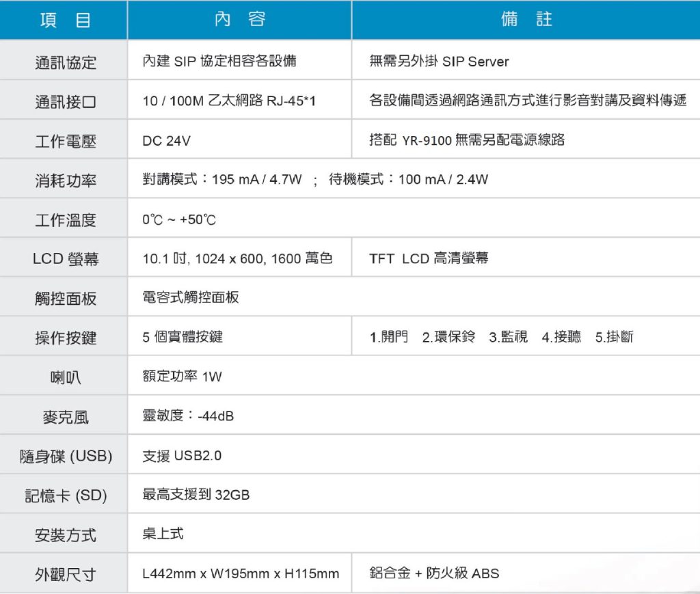Select the 記憶卡 (SD) row label

click(x=66, y=496)
